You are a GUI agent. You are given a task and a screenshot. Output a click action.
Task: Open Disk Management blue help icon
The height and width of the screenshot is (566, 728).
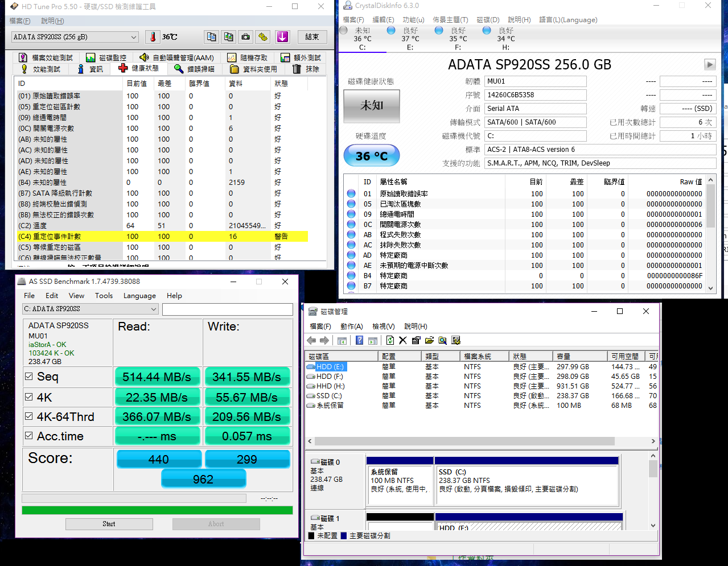(359, 340)
